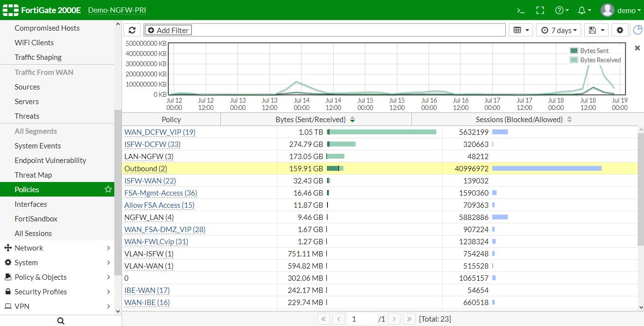644x326 pixels.
Task: Open IBE-WAN (17) policy link
Action: (147, 290)
